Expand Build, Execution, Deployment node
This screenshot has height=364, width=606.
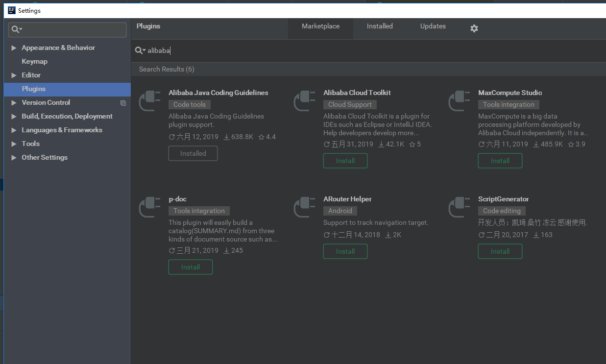point(14,117)
